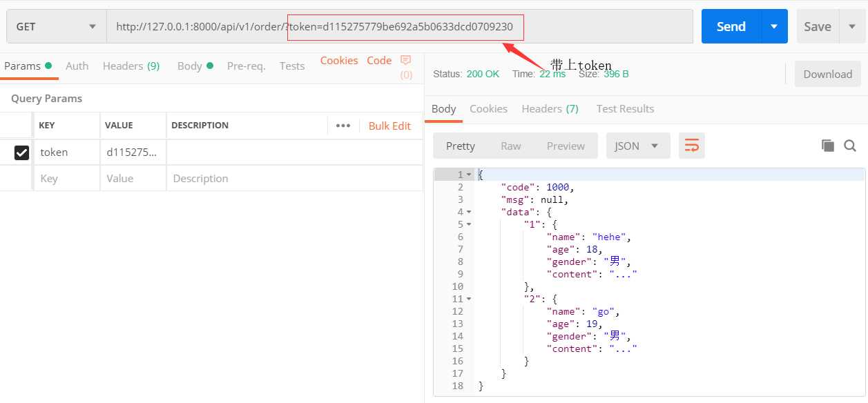Click the "name": "go" line
This screenshot has width=868, height=403.
(x=584, y=311)
